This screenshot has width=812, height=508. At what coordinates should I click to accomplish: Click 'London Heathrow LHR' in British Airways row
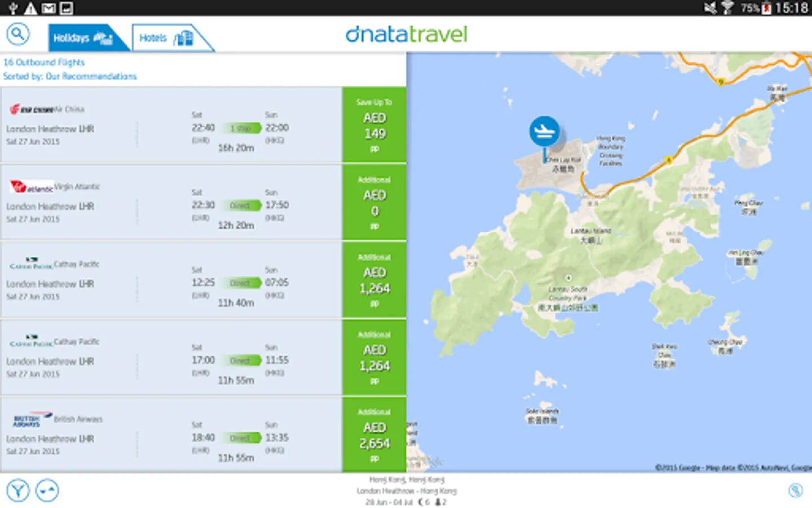click(x=50, y=439)
